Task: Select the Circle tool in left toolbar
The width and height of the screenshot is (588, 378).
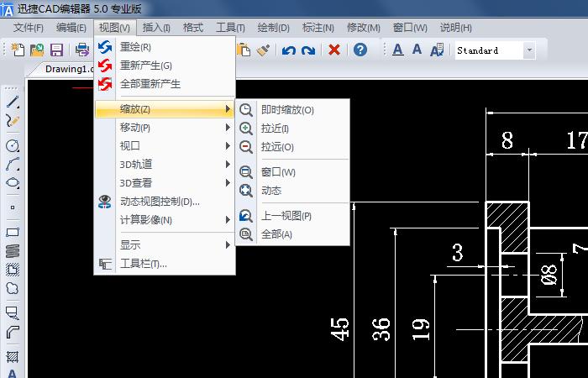Action: click(x=13, y=145)
